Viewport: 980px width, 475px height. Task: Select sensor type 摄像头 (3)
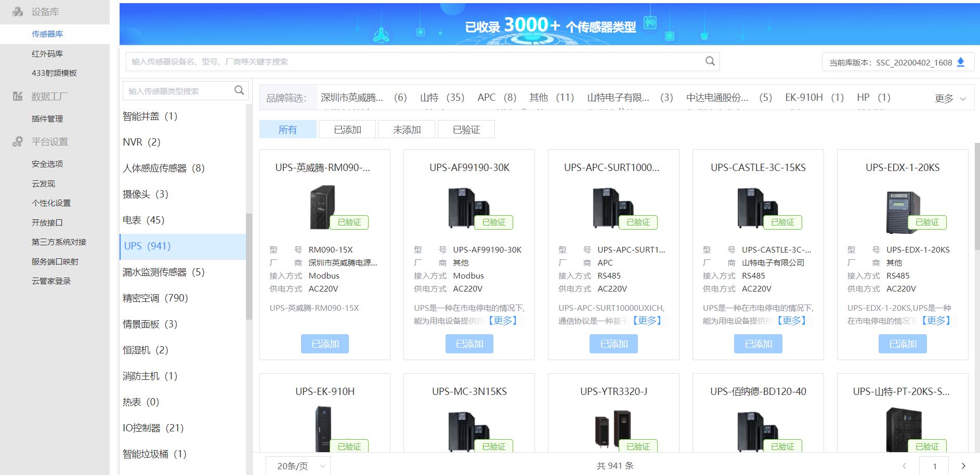coord(183,194)
